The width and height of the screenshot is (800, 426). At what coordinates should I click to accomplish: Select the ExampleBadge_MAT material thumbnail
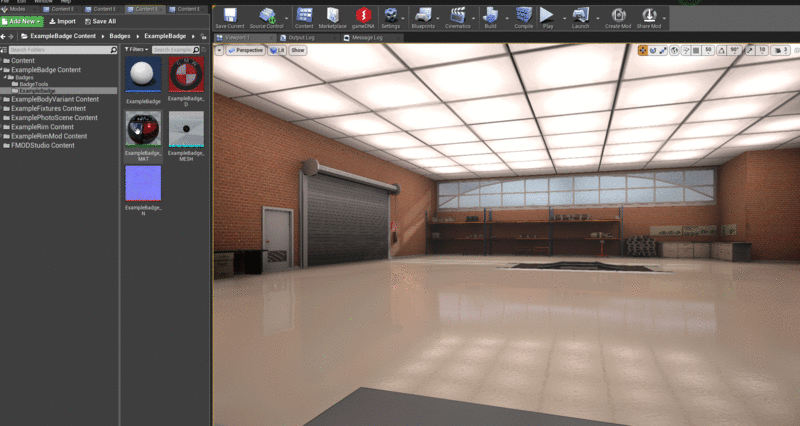[x=143, y=134]
